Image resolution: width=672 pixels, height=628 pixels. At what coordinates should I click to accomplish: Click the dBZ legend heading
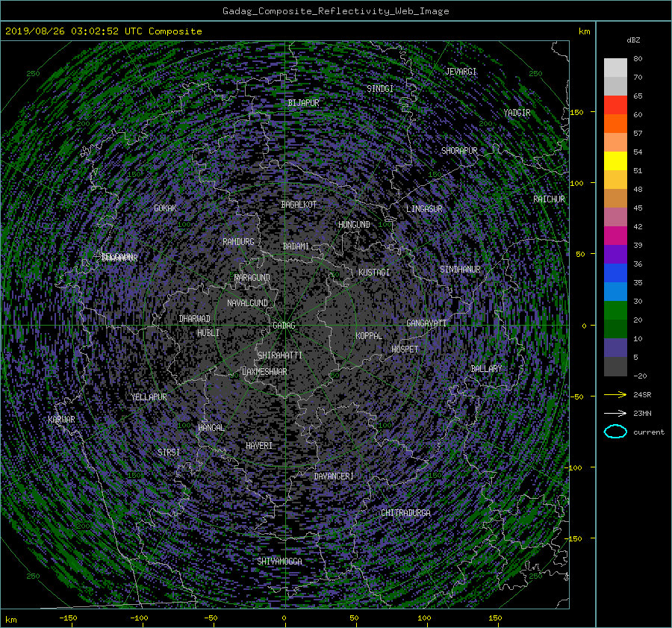[x=633, y=40]
